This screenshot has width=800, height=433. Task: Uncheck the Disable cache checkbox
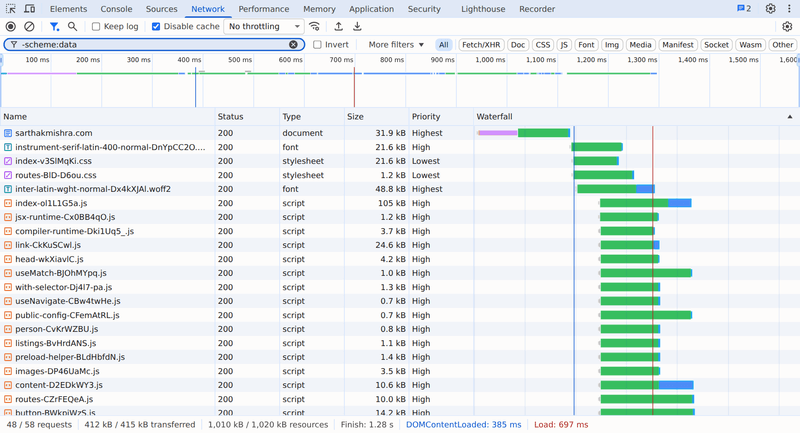point(156,27)
